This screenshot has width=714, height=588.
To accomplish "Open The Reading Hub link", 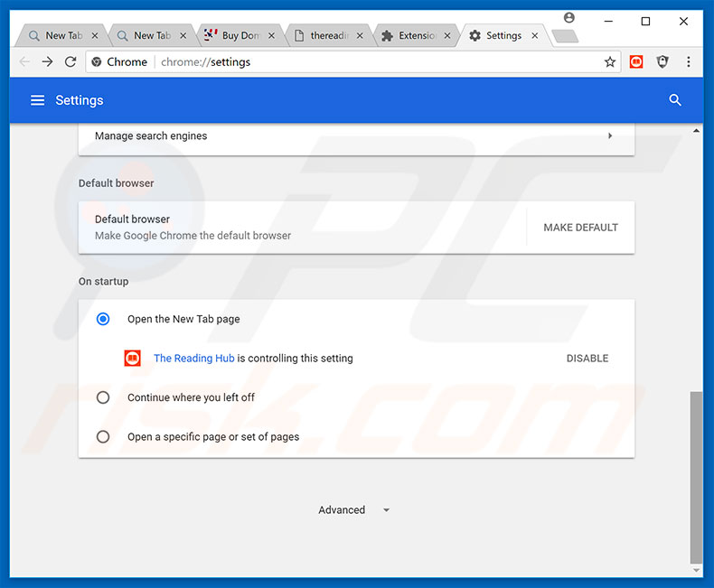I will 194,359.
